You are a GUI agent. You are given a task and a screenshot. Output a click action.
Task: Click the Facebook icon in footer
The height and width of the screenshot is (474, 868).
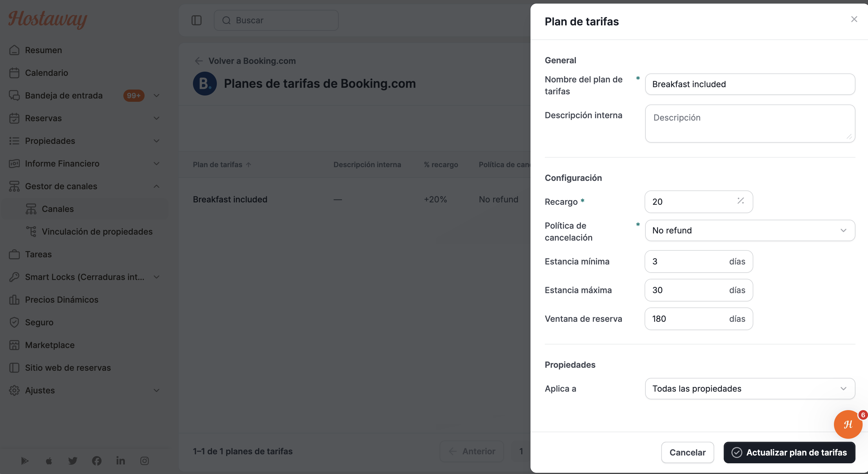97,461
